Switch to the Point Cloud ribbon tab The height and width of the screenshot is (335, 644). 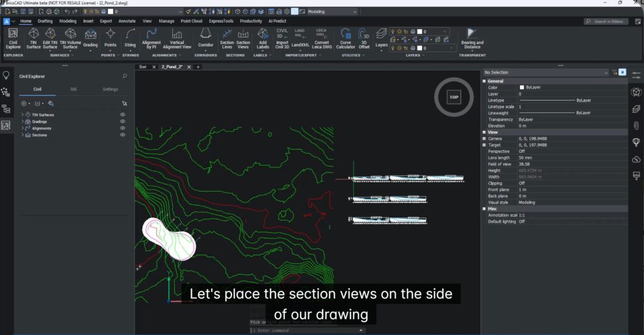click(x=191, y=21)
